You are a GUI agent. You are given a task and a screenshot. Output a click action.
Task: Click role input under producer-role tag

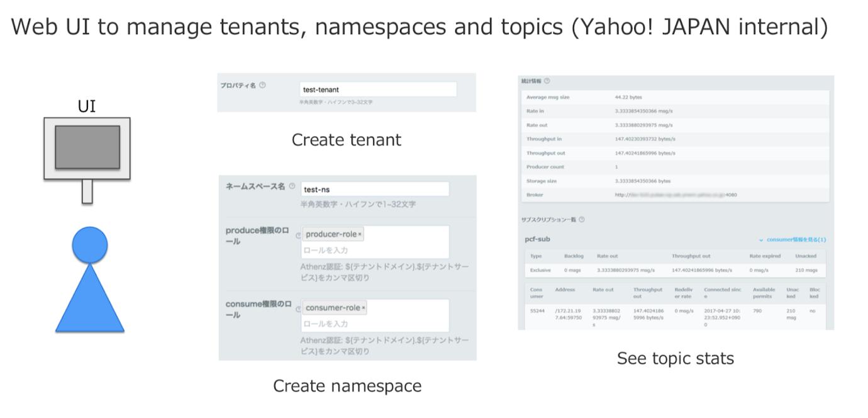point(375,250)
